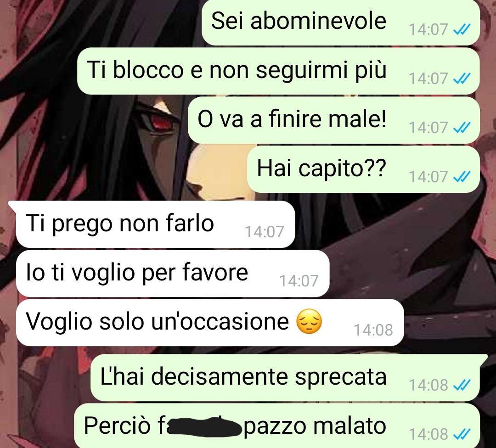This screenshot has width=496, height=448.
Task: Tap the 'O va a finire male!' bubble
Action: pyautogui.click(x=334, y=120)
